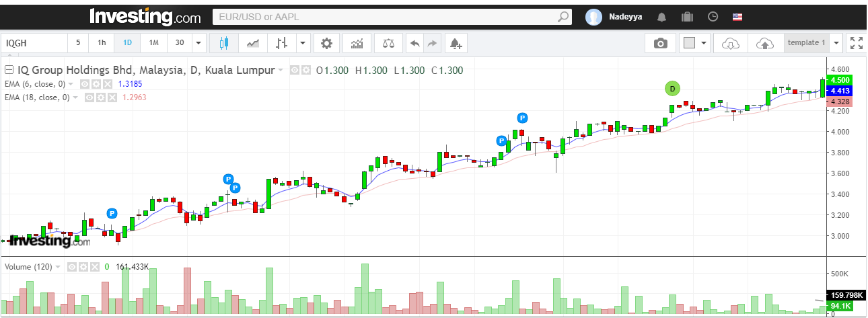Switch to area chart style

pos(253,43)
